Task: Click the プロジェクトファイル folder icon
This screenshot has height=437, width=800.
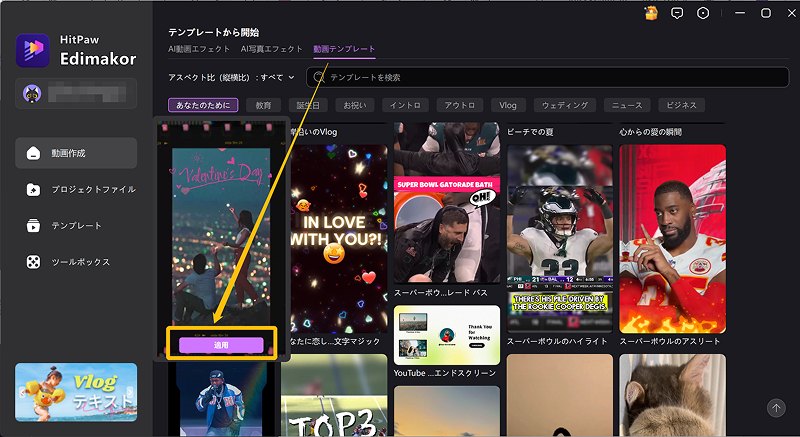Action: coord(33,190)
